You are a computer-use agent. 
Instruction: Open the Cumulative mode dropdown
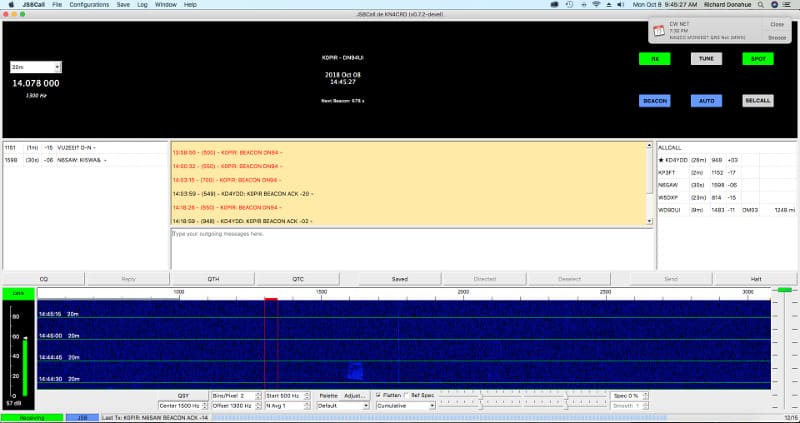406,406
